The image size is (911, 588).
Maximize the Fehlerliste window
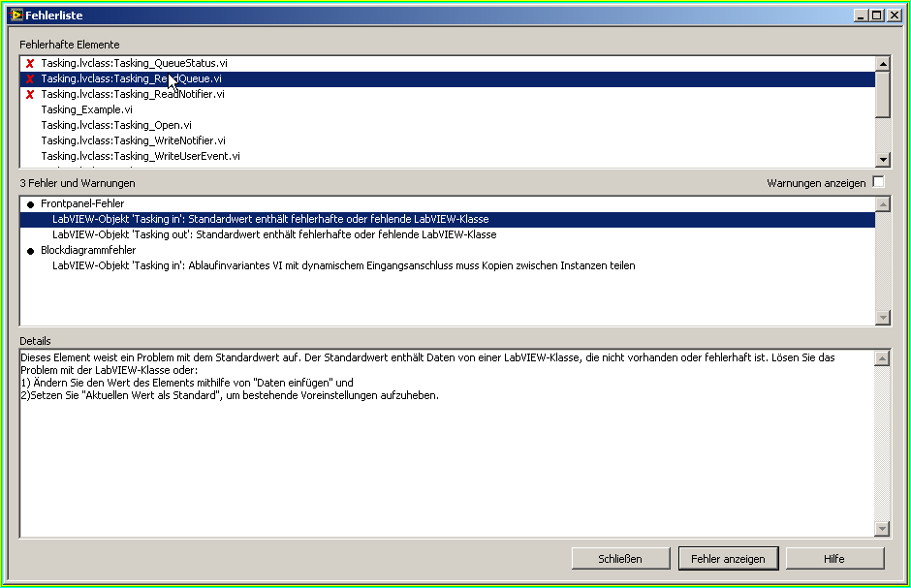pyautogui.click(x=877, y=15)
